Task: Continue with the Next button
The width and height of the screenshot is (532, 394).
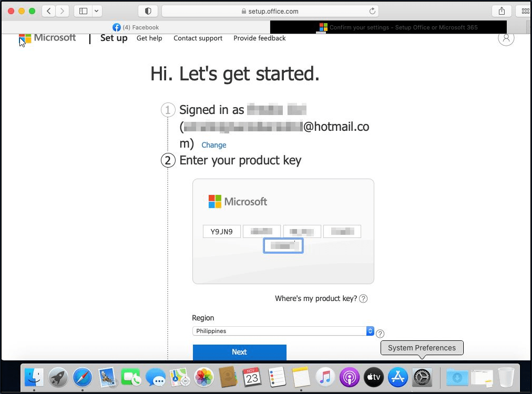Action: pos(240,352)
